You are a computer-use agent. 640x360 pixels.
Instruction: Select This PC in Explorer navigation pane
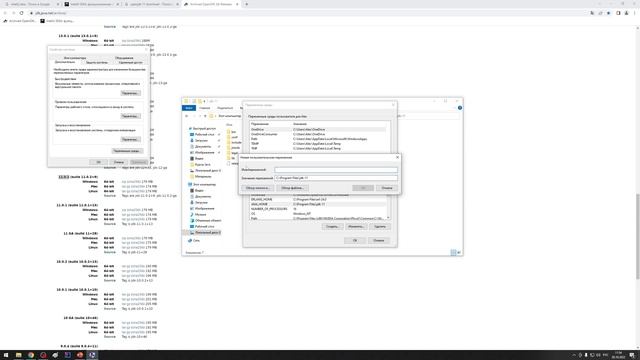coord(202,184)
